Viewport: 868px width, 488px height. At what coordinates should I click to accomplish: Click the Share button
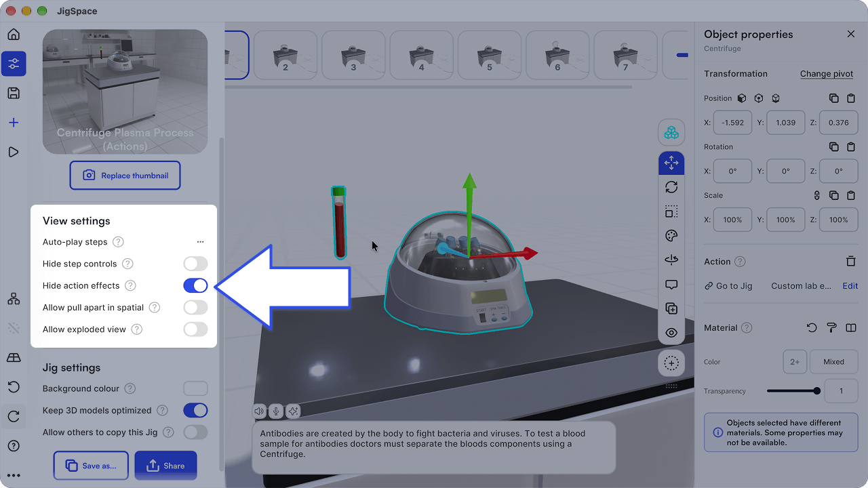165,466
